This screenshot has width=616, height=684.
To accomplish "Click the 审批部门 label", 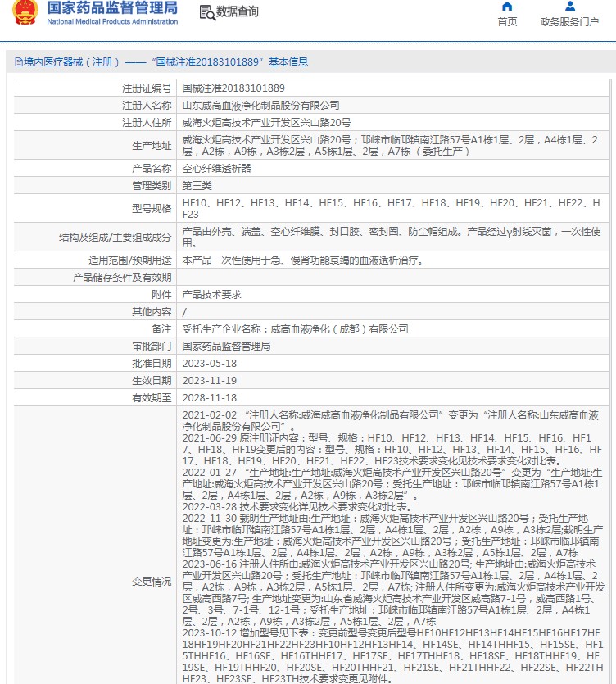I will 152,347.
